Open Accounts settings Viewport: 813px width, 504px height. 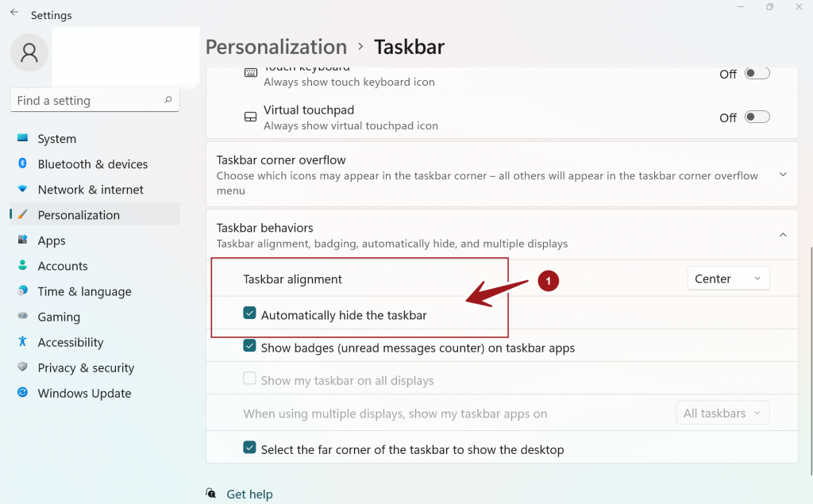[x=64, y=265]
